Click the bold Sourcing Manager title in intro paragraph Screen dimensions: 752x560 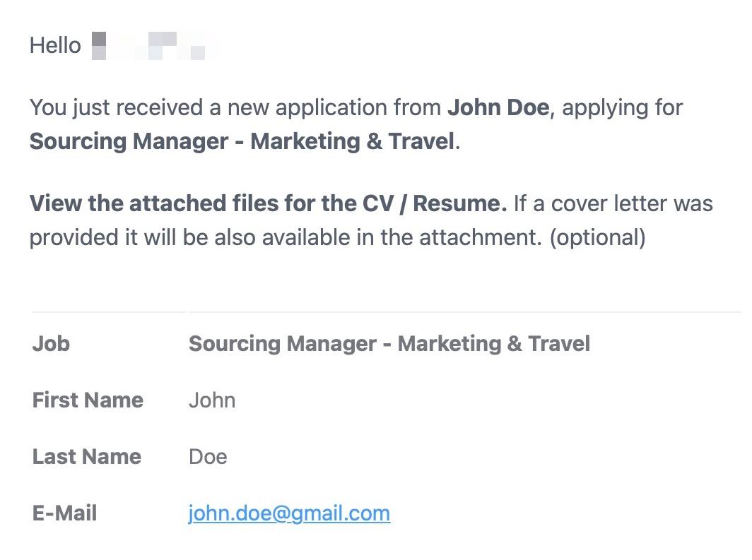pos(242,141)
